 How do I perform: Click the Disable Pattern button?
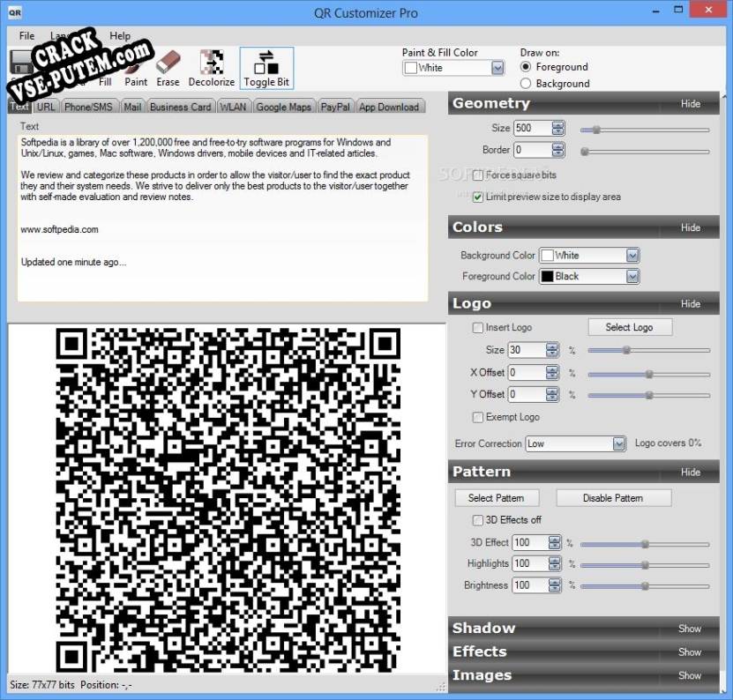613,498
